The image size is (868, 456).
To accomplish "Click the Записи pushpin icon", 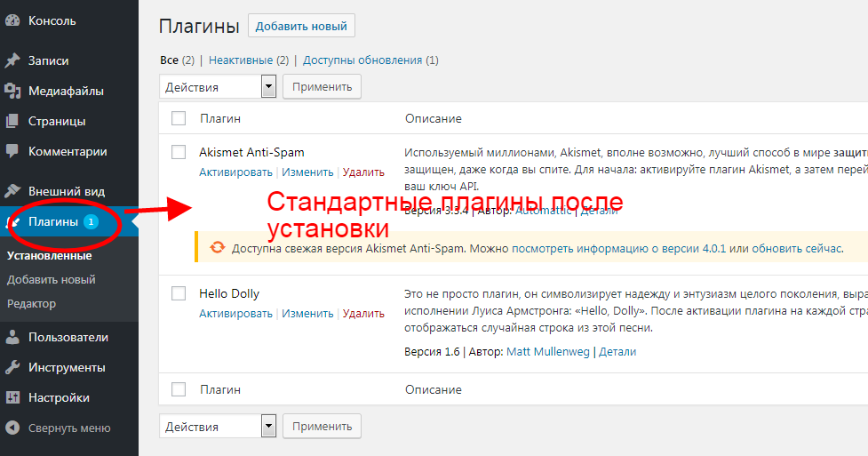I will 12,61.
